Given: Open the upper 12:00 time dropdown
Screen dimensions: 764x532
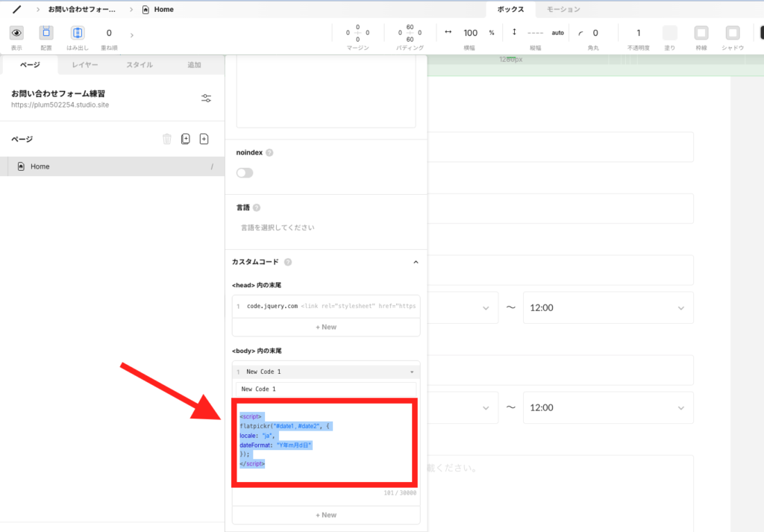Looking at the screenshot, I should (x=608, y=308).
